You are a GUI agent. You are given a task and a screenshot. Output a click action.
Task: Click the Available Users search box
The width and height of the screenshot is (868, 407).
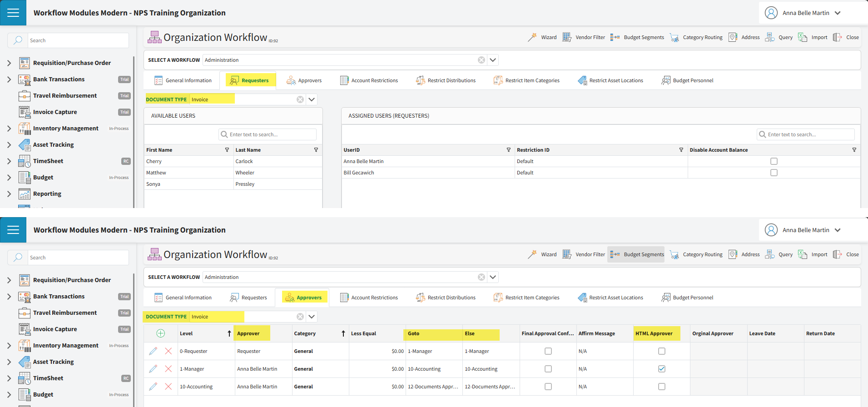tap(271, 134)
